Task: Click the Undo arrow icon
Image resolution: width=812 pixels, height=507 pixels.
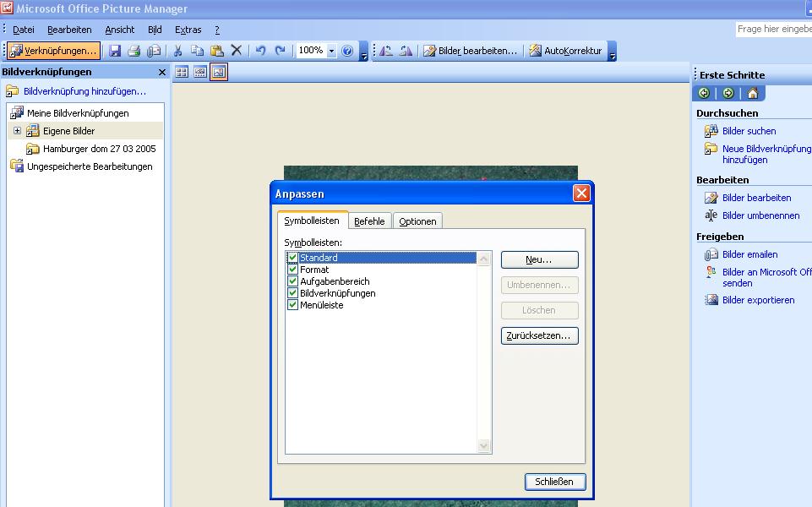Action: pos(260,51)
